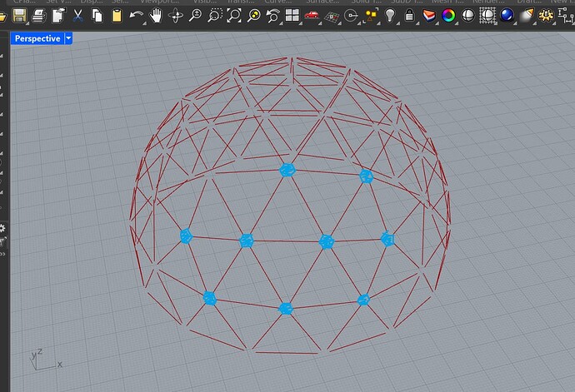Select the Pan hand tool
The height and width of the screenshot is (392, 575).
click(x=156, y=16)
